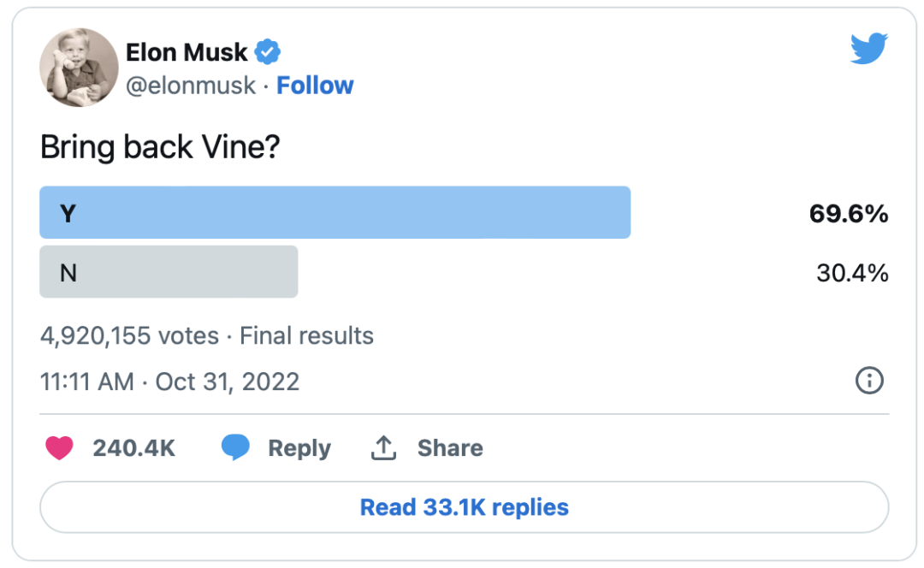924x568 pixels.
Task: Open the Elon Musk display name
Action: [x=187, y=52]
